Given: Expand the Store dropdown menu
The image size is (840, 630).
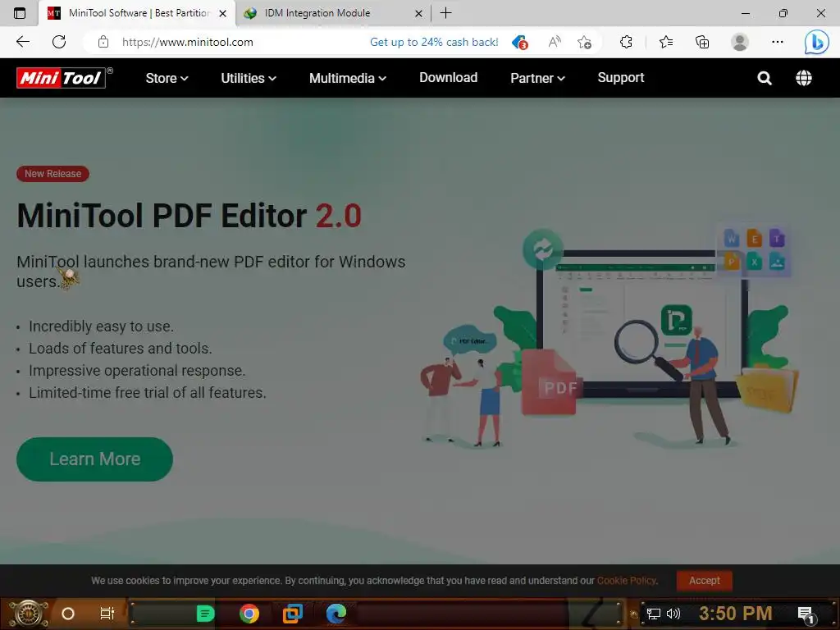Looking at the screenshot, I should click(x=167, y=78).
